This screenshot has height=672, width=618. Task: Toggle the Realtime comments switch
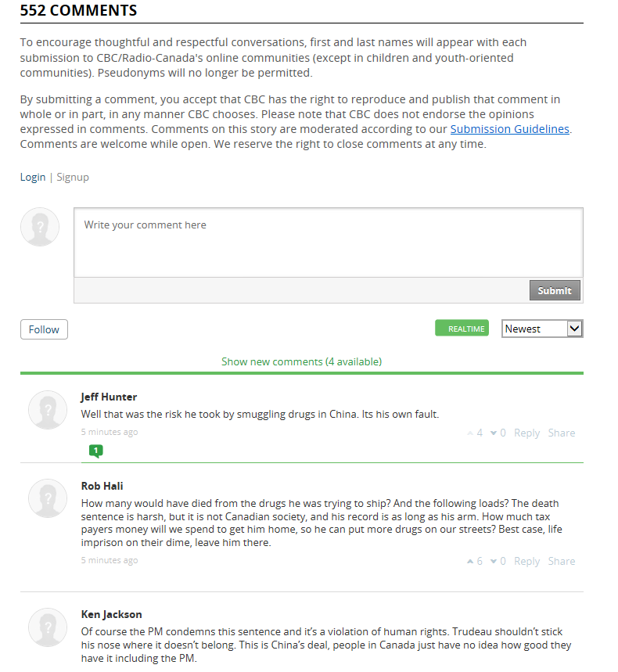(x=462, y=329)
